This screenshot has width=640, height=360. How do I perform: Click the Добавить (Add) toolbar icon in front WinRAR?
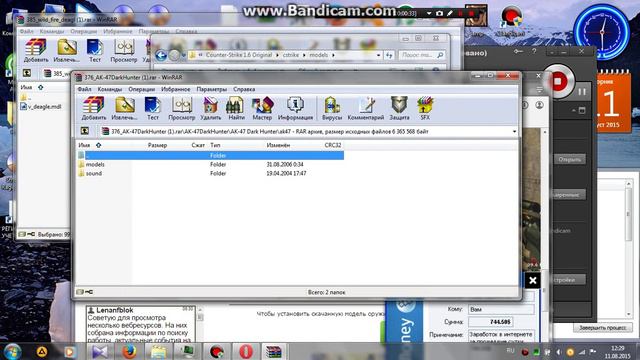click(x=93, y=109)
